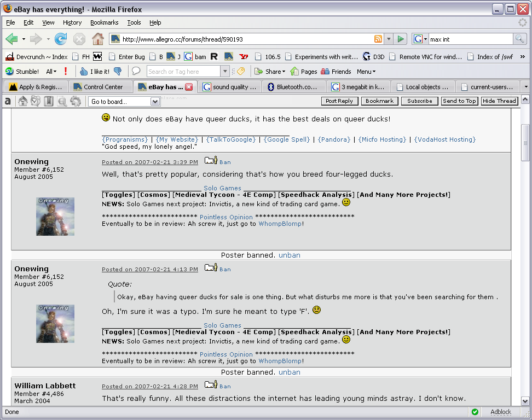The image size is (532, 420).
Task: Click the 'Search or Tag here' field
Action: 183,71
